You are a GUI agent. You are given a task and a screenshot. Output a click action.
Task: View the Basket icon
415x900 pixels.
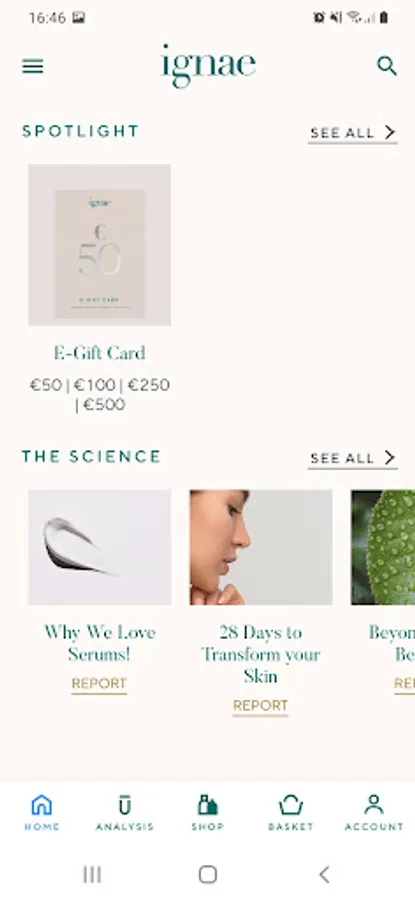[x=291, y=805]
